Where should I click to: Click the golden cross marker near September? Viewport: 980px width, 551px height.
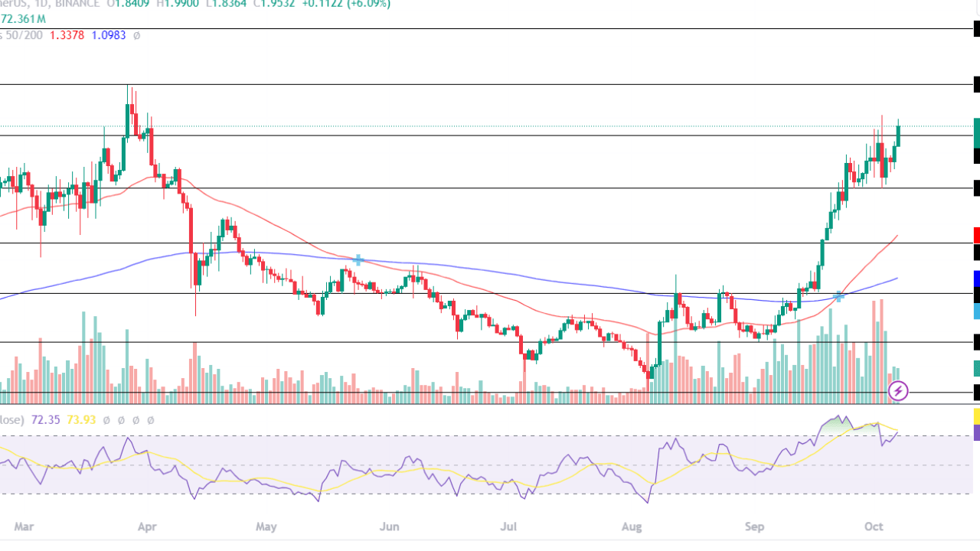838,296
